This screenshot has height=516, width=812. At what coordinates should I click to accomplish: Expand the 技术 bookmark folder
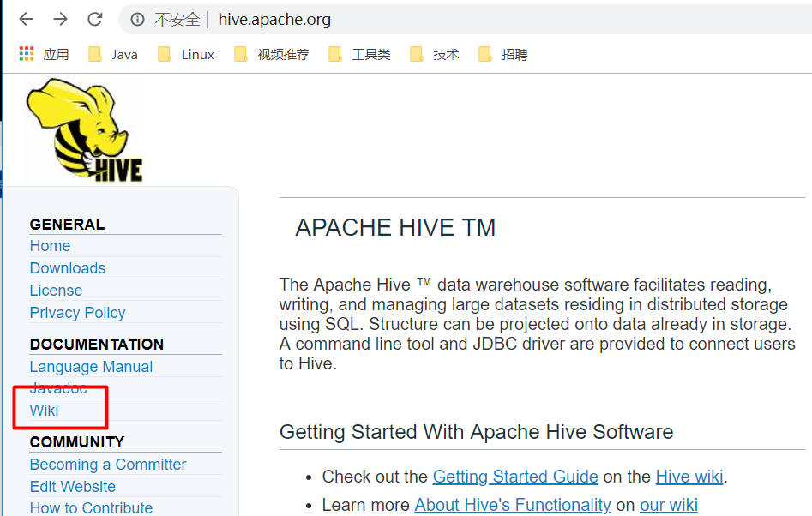coord(436,54)
